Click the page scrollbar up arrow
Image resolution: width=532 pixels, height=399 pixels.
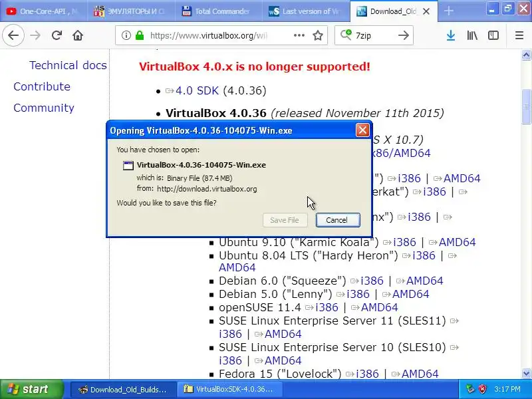[526, 55]
